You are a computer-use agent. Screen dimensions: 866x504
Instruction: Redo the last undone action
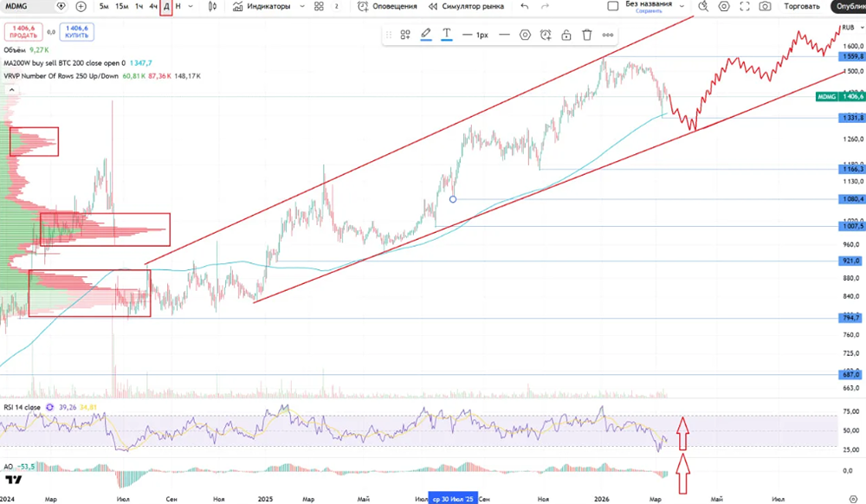[x=545, y=7]
